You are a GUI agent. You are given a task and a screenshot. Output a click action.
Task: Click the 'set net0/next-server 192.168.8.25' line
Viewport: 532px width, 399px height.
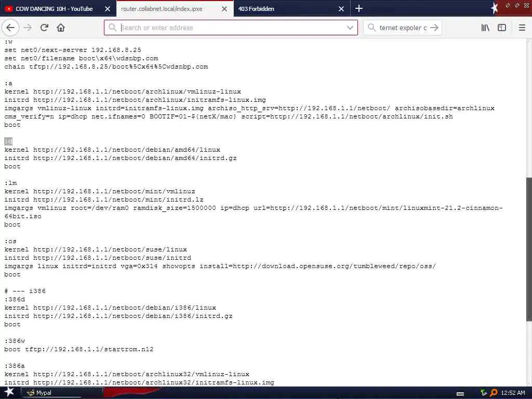[73, 50]
